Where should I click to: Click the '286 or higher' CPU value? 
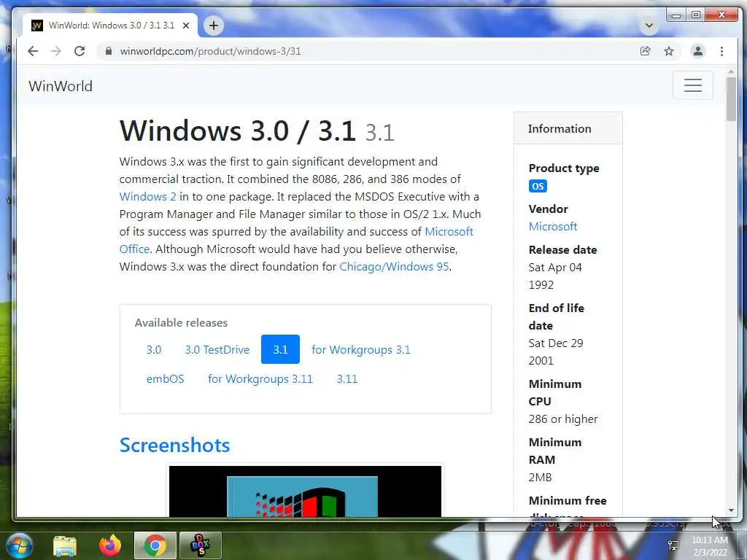562,419
